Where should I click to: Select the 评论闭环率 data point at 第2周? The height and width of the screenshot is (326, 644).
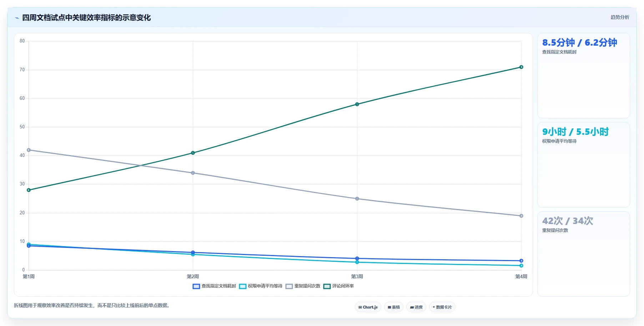(x=193, y=153)
